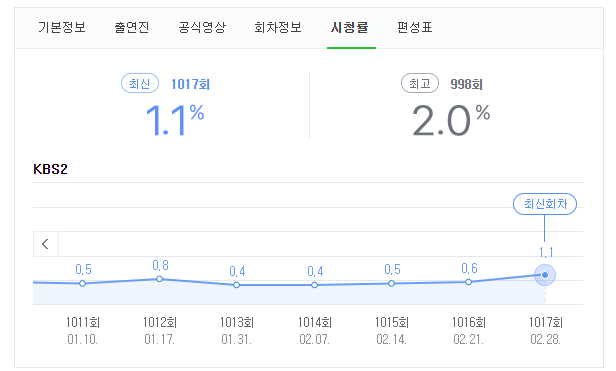The width and height of the screenshot is (616, 371).
Task: Open the 편성표 tab
Action: pyautogui.click(x=414, y=28)
